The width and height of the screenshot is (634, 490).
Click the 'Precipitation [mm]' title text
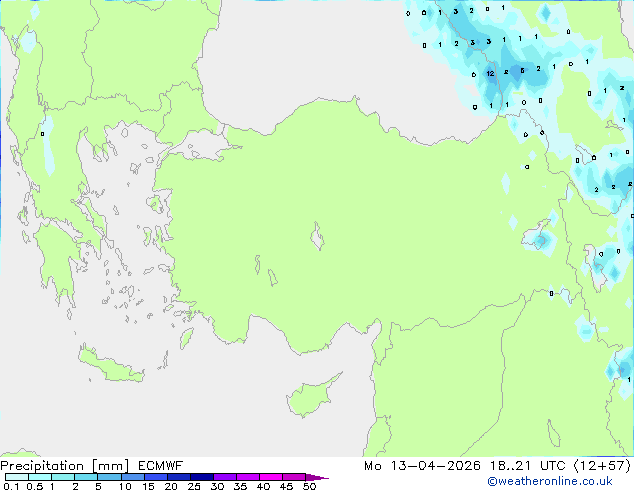(65, 466)
